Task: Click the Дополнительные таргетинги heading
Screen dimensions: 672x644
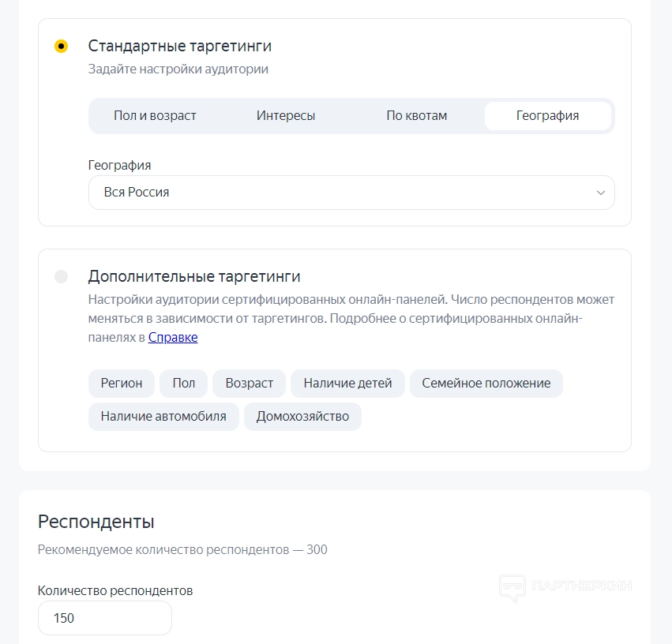Action: (x=194, y=276)
